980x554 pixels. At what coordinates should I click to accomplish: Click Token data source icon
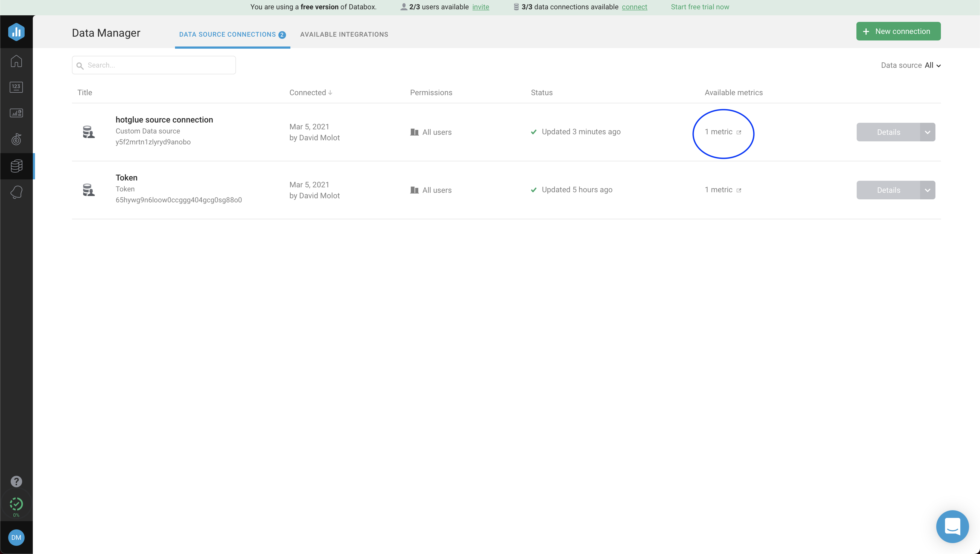(89, 190)
